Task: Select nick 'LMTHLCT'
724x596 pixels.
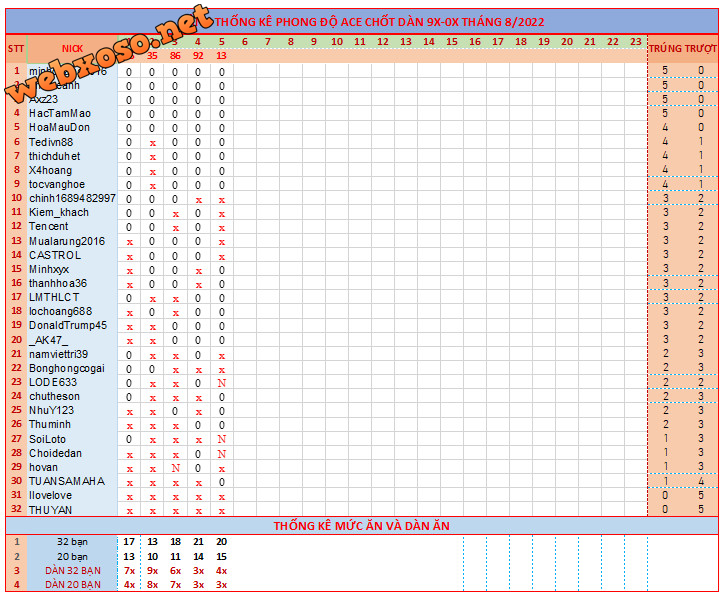Action: (x=54, y=297)
